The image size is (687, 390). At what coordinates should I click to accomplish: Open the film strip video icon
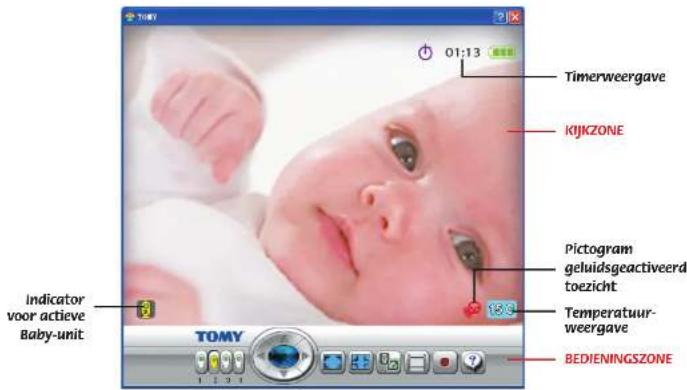(417, 362)
